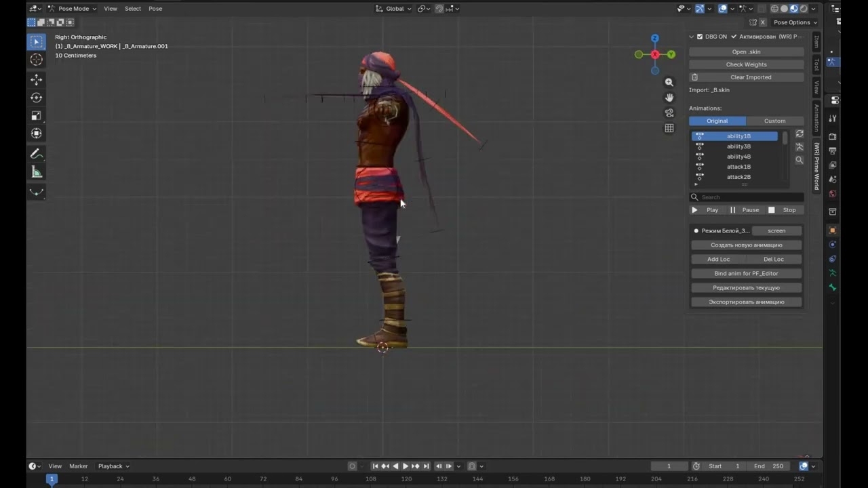
Task: Open the View menu in viewport header
Action: (x=111, y=9)
